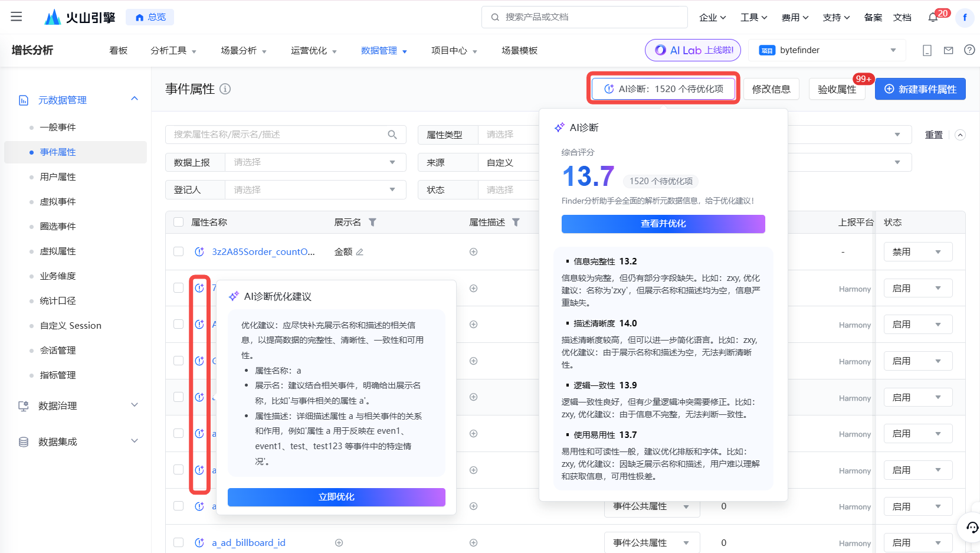Image resolution: width=980 pixels, height=553 pixels.
Task: Open the hamburger menu icon
Action: pyautogui.click(x=17, y=17)
